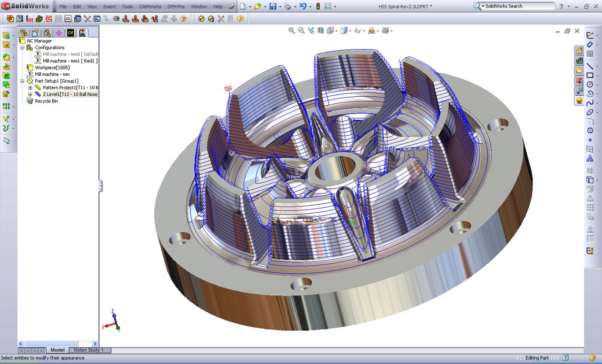This screenshot has height=364, width=602.
Task: Select the Line sketch tool
Action: click(590, 65)
